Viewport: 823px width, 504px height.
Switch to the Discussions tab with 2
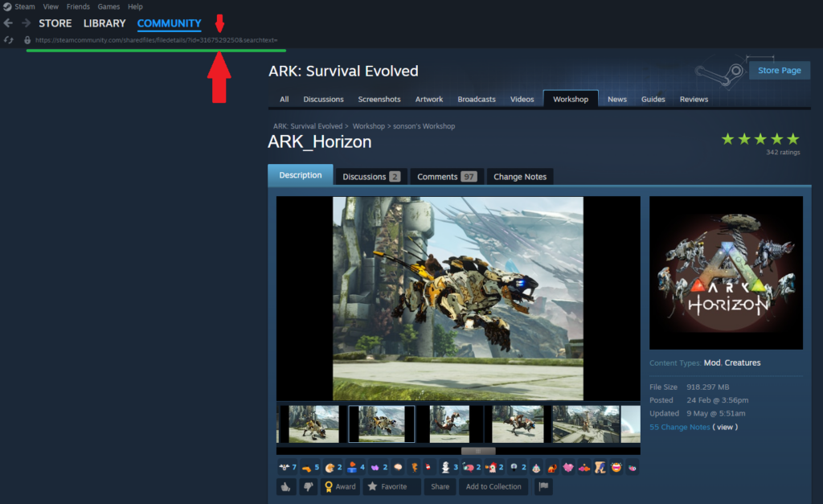click(x=371, y=176)
